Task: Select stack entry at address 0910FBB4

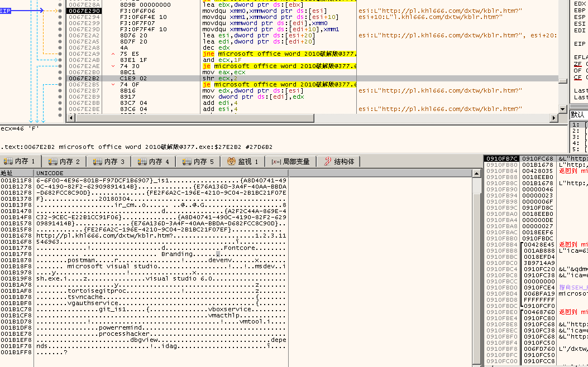Action: click(x=501, y=244)
